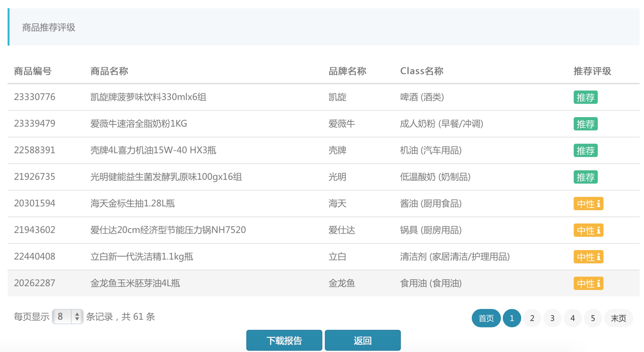Click product name 爱薇牛速溶全脂奶粉1KG
The height and width of the screenshot is (352, 644).
(139, 123)
